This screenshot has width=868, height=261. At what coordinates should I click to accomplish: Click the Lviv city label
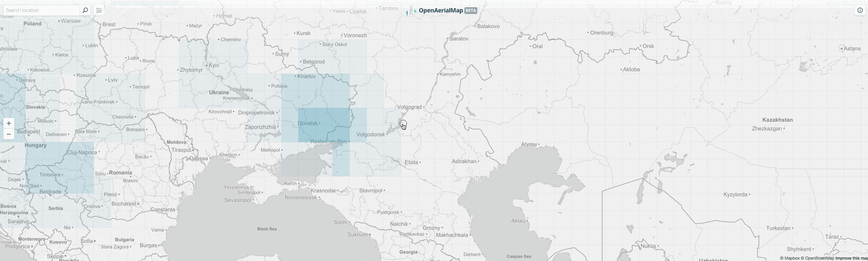(x=113, y=80)
